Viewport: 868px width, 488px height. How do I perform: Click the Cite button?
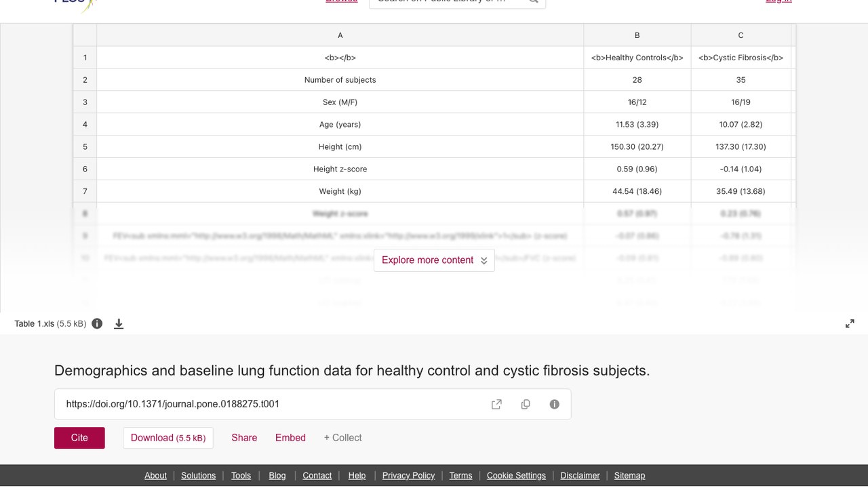pyautogui.click(x=79, y=438)
